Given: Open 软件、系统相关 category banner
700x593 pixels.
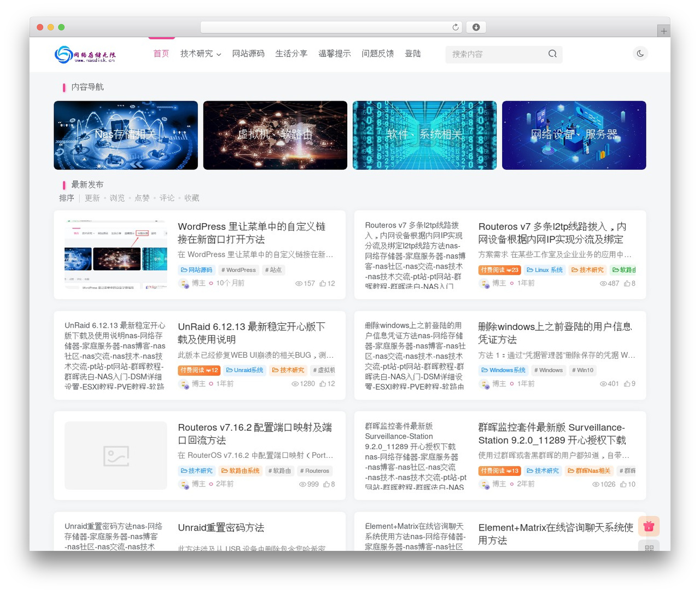Looking at the screenshot, I should (425, 135).
